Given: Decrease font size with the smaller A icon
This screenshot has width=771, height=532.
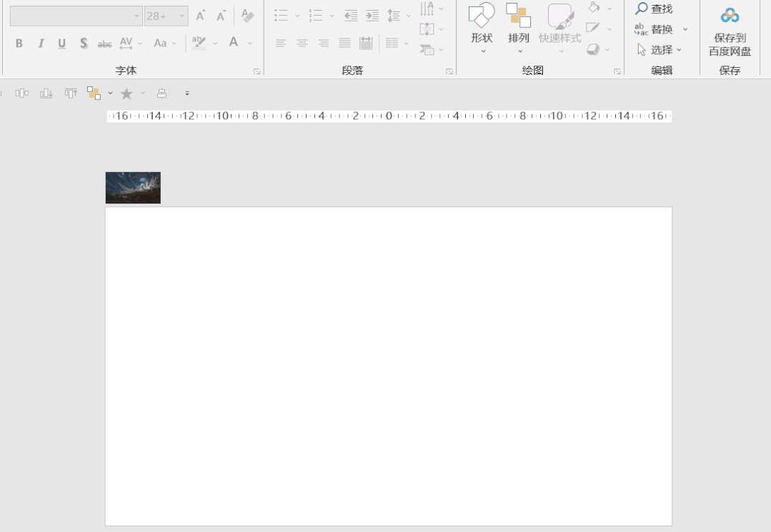Looking at the screenshot, I should 221,16.
